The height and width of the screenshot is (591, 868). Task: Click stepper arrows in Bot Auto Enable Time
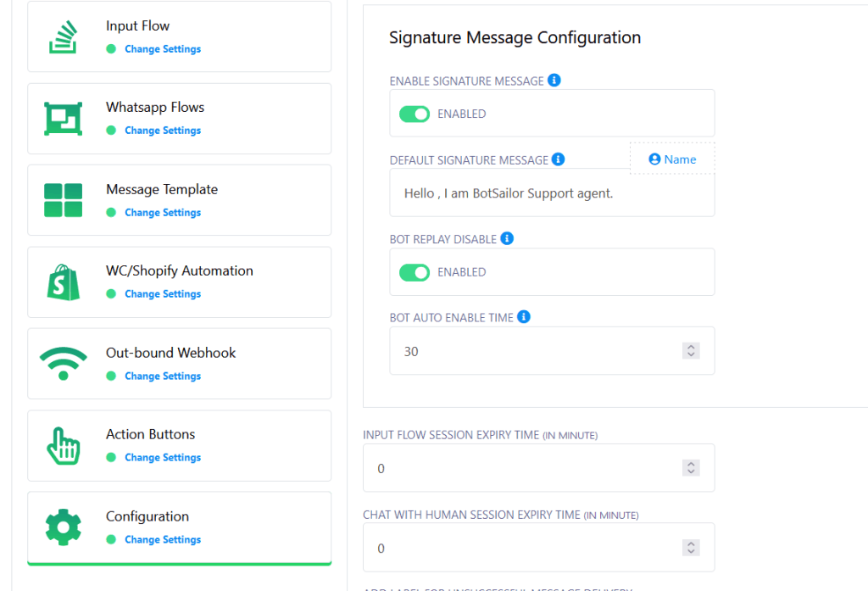(x=691, y=351)
